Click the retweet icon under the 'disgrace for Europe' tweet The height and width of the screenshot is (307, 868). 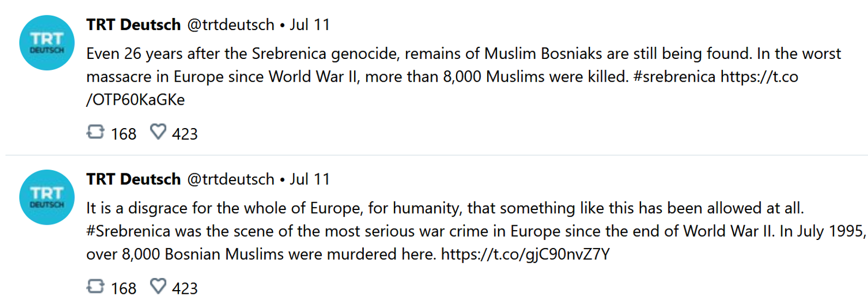pos(95,286)
